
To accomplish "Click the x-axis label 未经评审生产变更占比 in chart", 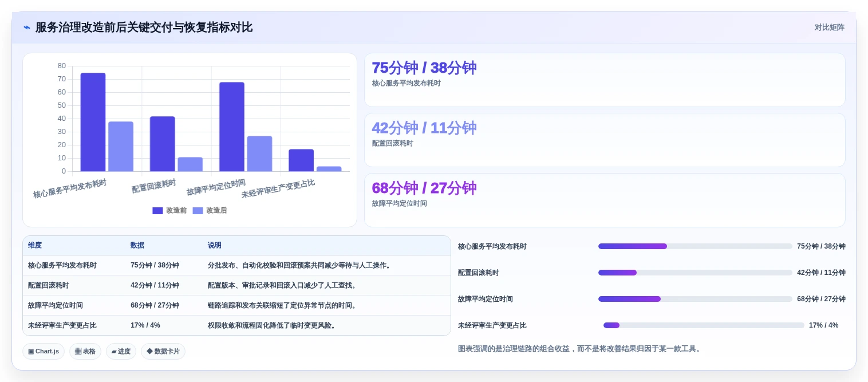I will 278,188.
